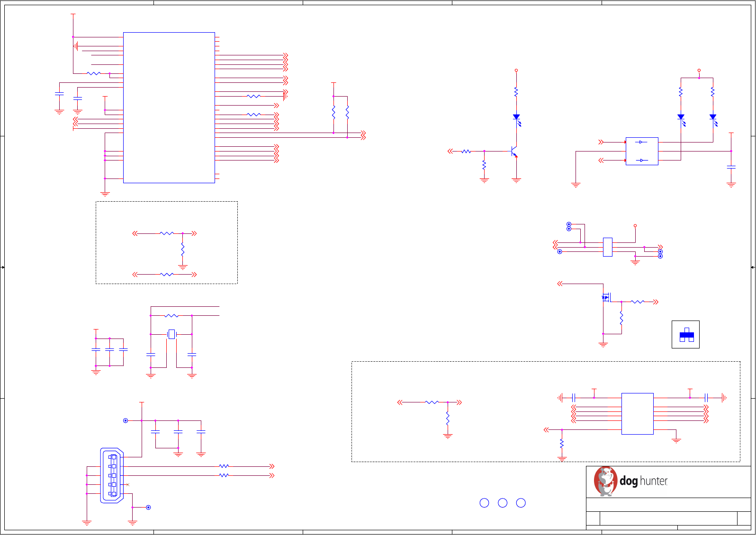Click the crystal oscillator symbol
The width and height of the screenshot is (756, 535).
171,334
